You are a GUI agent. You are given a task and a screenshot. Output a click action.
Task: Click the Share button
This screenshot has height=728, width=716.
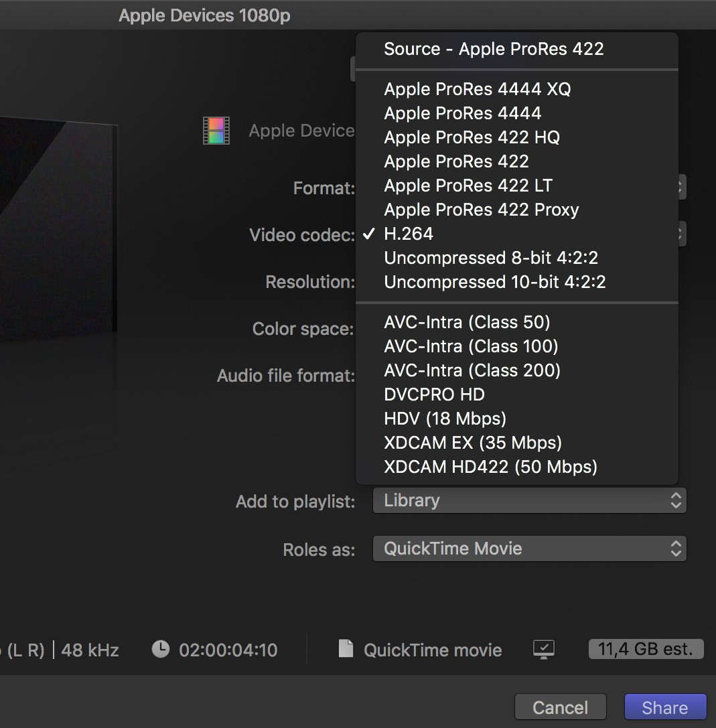coord(665,707)
